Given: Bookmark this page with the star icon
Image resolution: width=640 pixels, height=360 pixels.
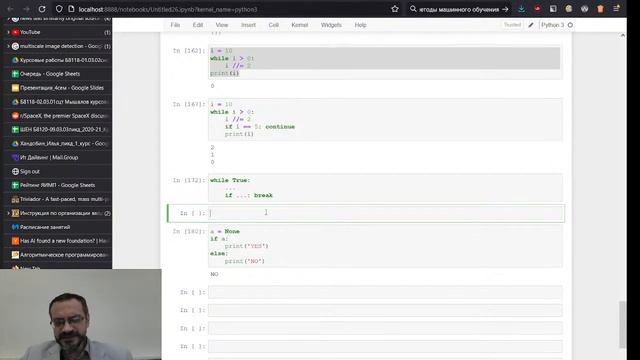Looking at the screenshot, I should [395, 9].
